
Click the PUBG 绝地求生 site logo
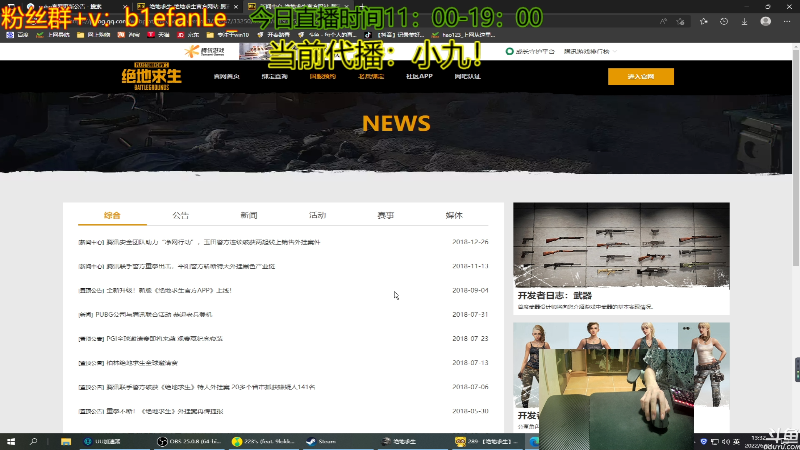click(x=151, y=77)
